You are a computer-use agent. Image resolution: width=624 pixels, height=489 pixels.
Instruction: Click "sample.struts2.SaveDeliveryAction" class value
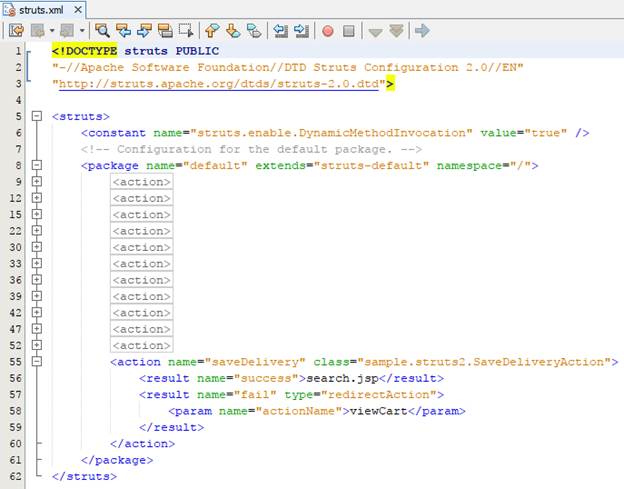click(x=484, y=362)
